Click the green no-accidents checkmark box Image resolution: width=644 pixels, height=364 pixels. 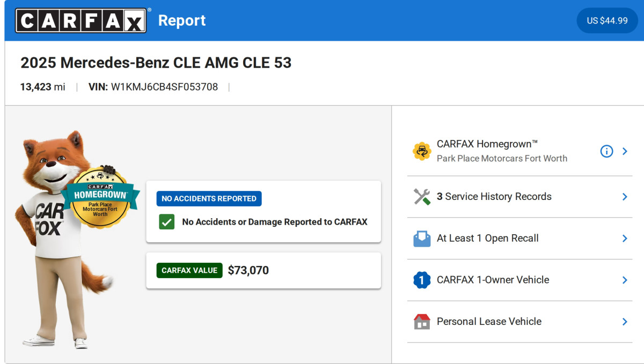[166, 221]
